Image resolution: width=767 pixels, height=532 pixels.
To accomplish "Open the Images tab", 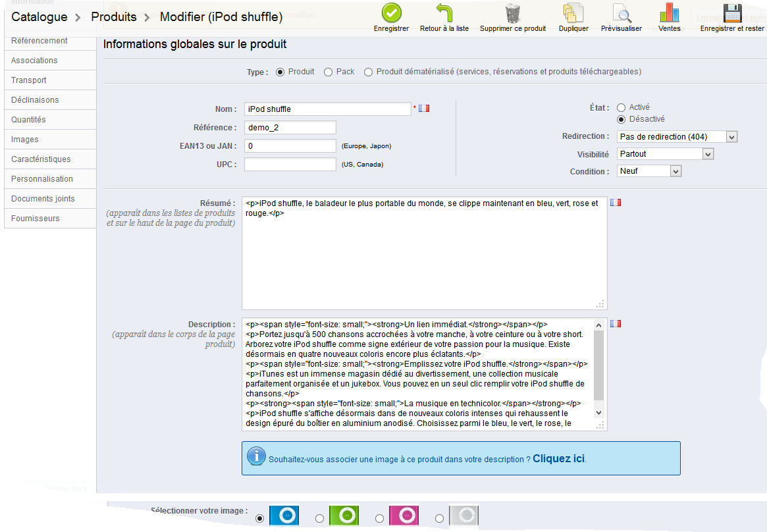I will 50,140.
